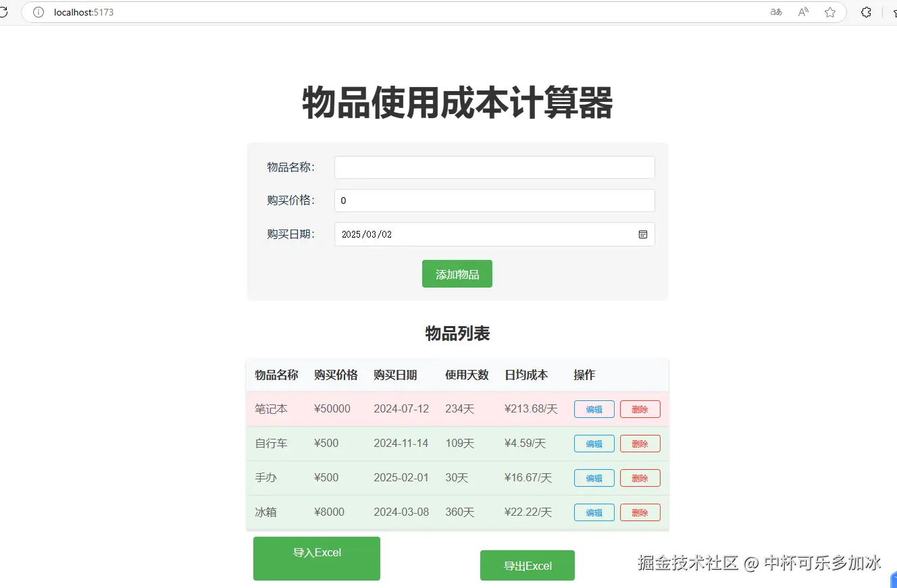The height and width of the screenshot is (588, 897).
Task: Select the 2024-11-14 date cell
Action: point(401,444)
